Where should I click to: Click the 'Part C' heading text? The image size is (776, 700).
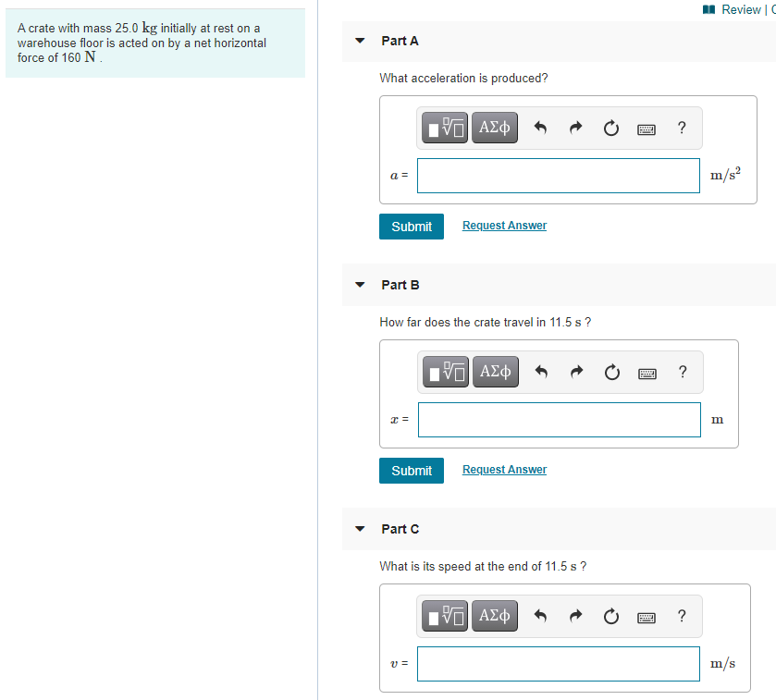400,529
